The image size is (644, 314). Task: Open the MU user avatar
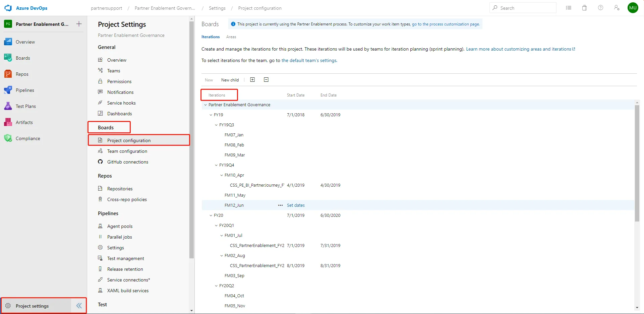633,8
